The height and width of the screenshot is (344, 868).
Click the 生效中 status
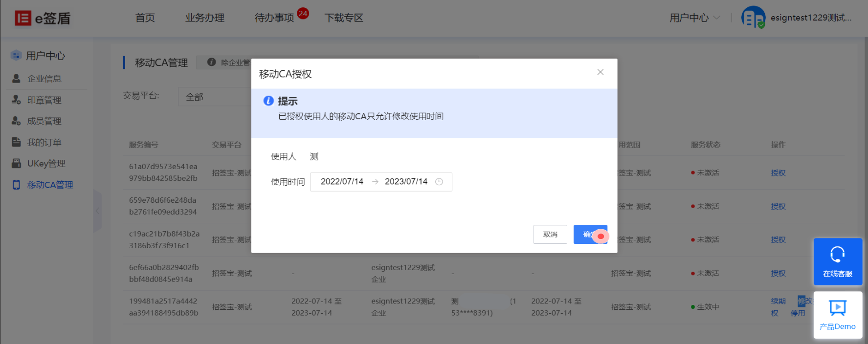(x=705, y=307)
